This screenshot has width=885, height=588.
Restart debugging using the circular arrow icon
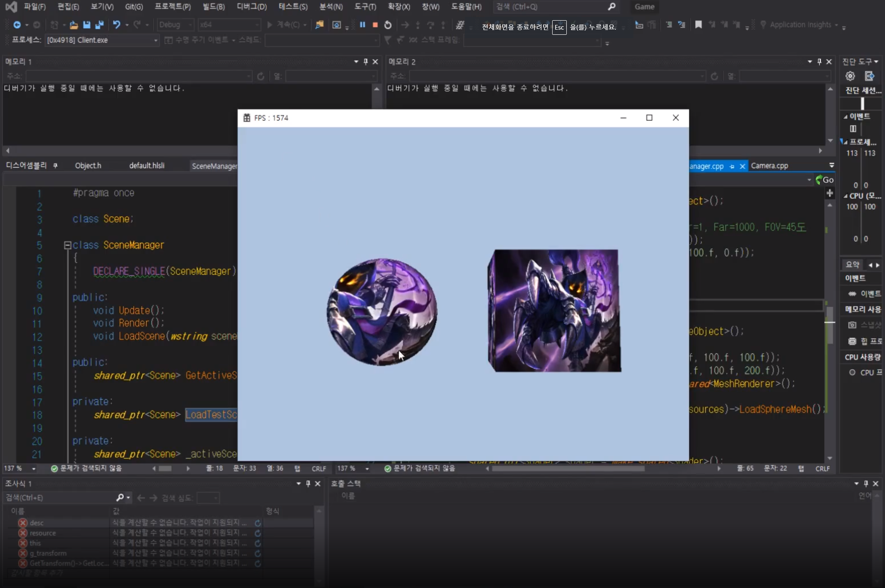click(387, 24)
